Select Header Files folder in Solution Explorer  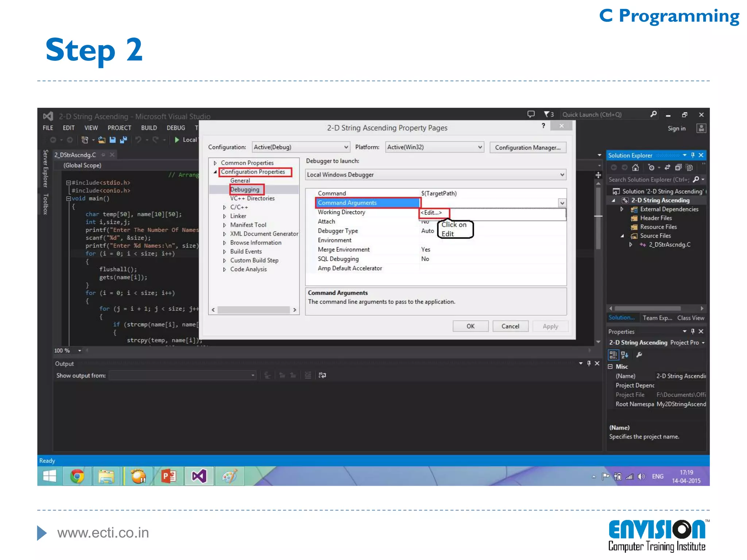tap(656, 218)
